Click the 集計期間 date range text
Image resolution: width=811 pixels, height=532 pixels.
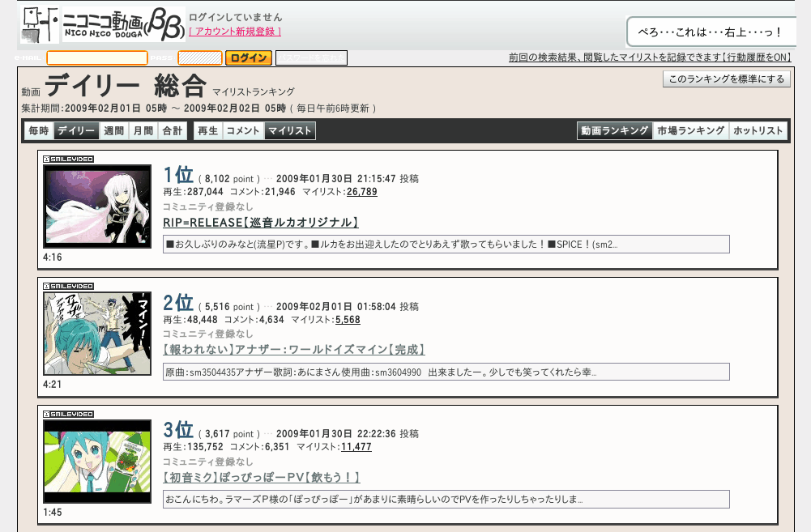point(198,109)
